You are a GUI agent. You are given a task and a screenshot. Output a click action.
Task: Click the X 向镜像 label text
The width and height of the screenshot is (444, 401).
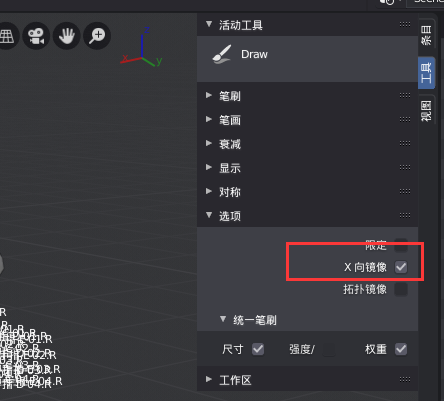pyautogui.click(x=365, y=267)
